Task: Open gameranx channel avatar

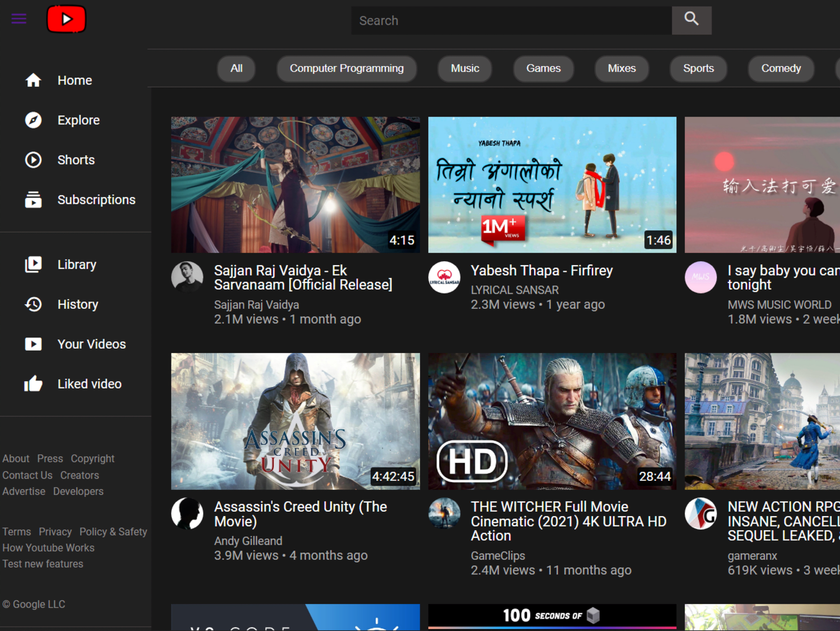Action: (x=701, y=514)
